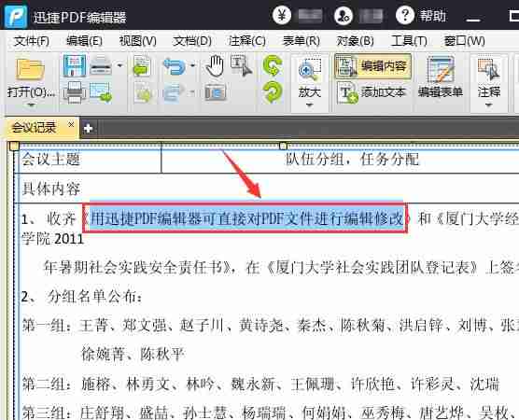Click the lower green rotate arrow icon
This screenshot has width=519, height=420.
273,91
